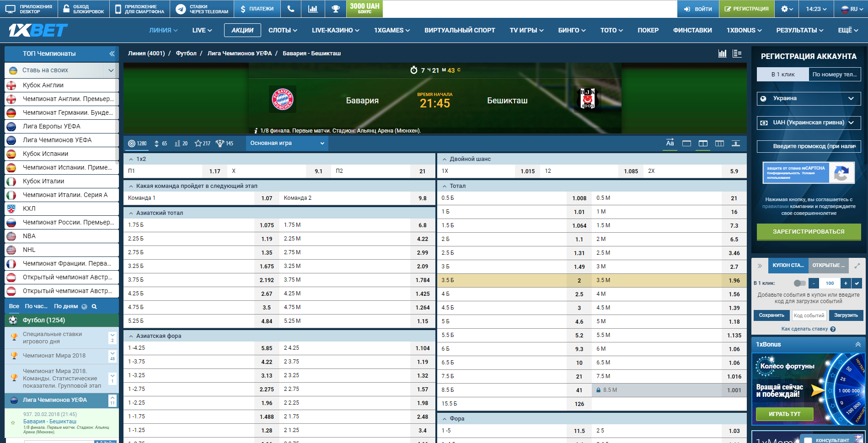Switch to В 1 клик registration tab
Image resolution: width=868 pixels, height=443 pixels.
pos(783,74)
